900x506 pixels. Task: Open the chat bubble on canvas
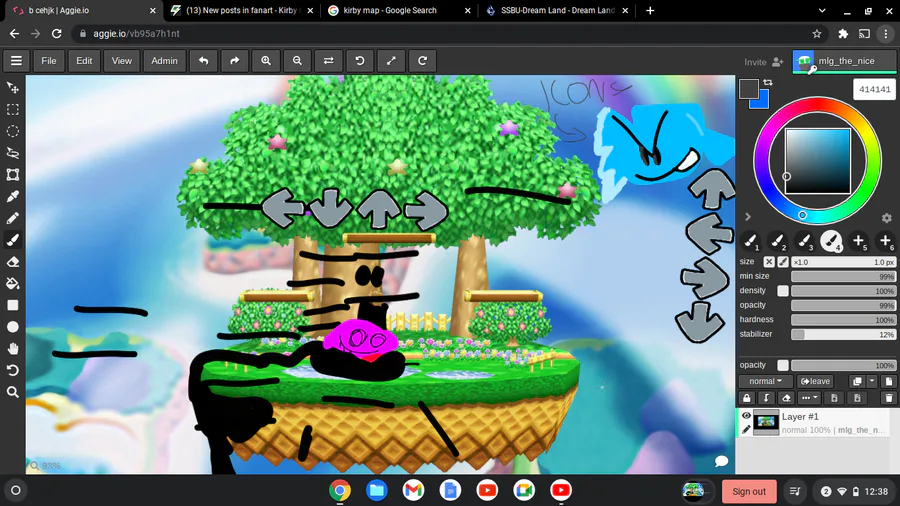pyautogui.click(x=721, y=461)
